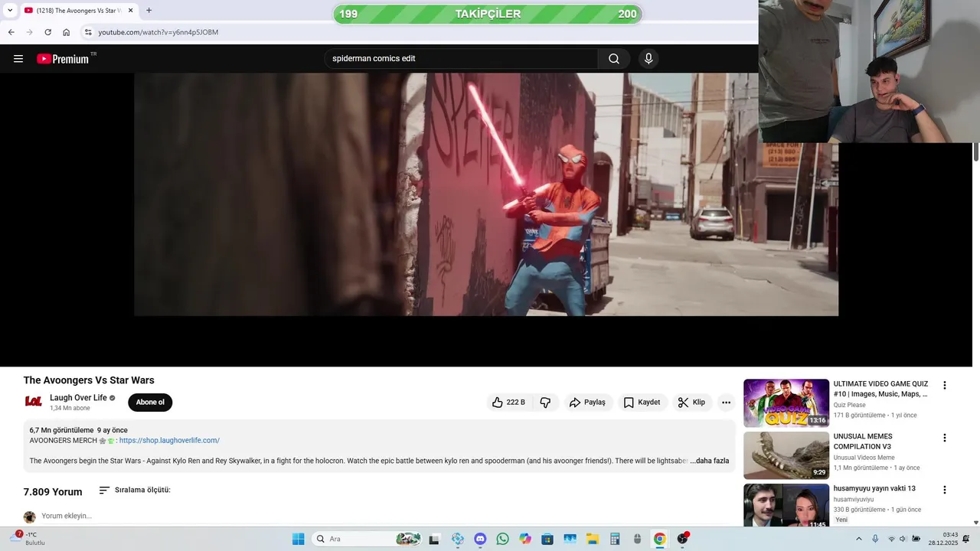
Task: Open the YouTube hamburger guide menu
Action: (x=18, y=59)
